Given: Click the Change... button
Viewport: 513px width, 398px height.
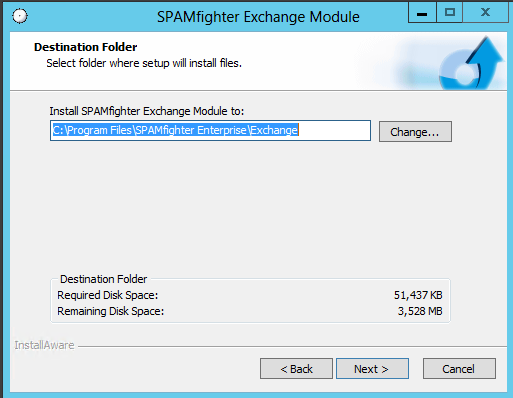Looking at the screenshot, I should tap(415, 132).
